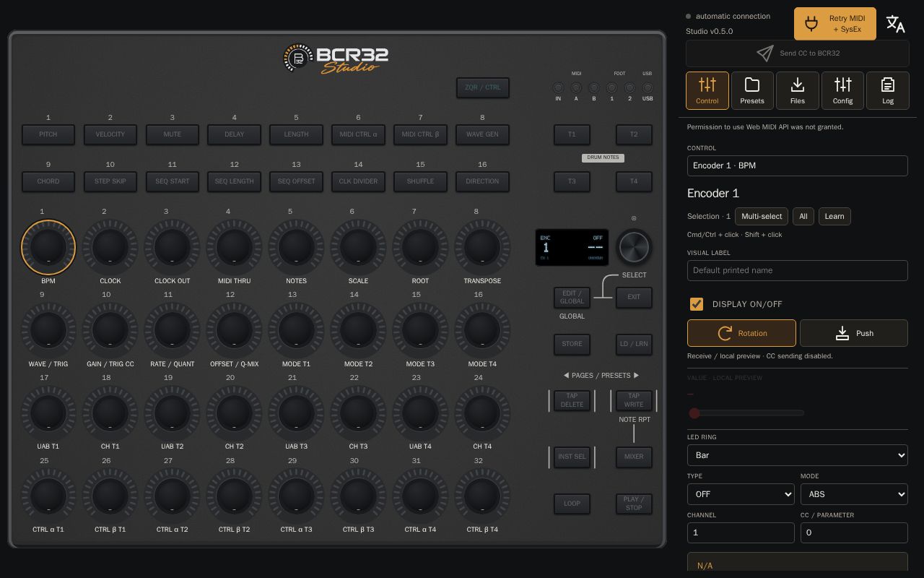This screenshot has height=578, width=924.
Task: Click Send CC to BCR32 button
Action: [x=797, y=53]
